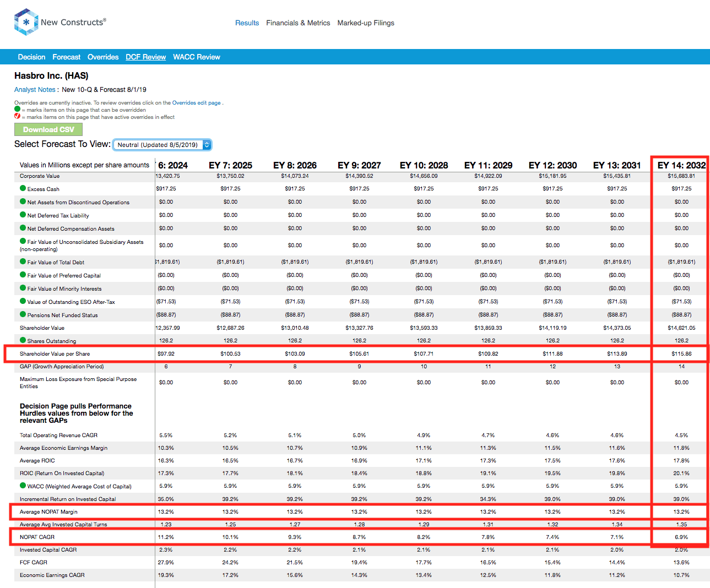Click the Average ROIC row label
The image size is (710, 588).
pyautogui.click(x=37, y=461)
